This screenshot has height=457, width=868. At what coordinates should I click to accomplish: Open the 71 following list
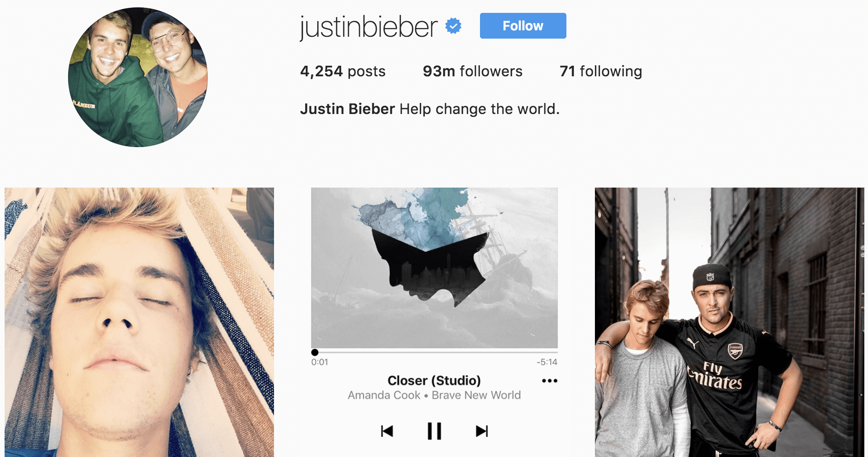(601, 71)
